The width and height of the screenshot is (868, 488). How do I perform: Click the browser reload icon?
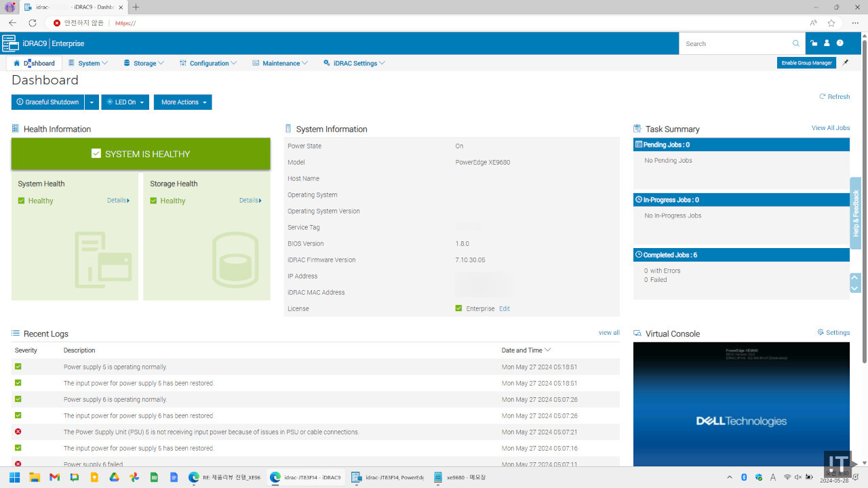click(32, 23)
